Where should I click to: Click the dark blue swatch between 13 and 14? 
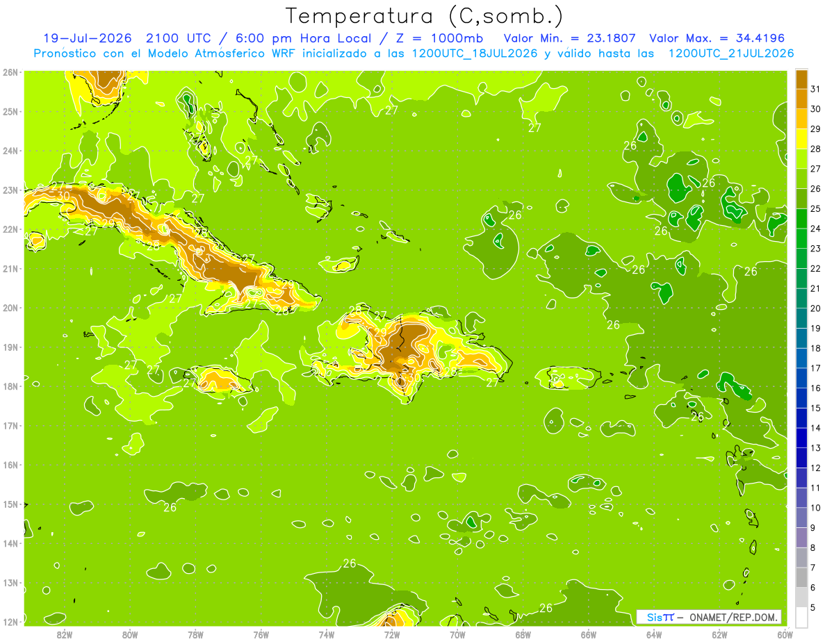click(x=801, y=438)
